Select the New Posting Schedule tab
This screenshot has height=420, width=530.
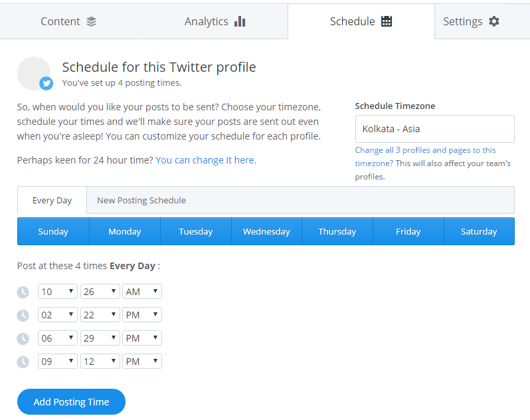click(x=141, y=200)
